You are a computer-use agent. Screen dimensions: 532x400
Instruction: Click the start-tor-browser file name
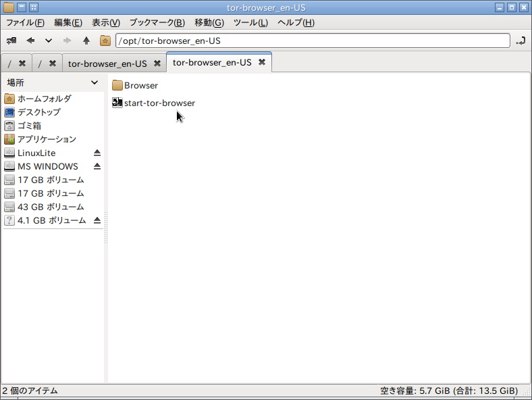tap(160, 103)
